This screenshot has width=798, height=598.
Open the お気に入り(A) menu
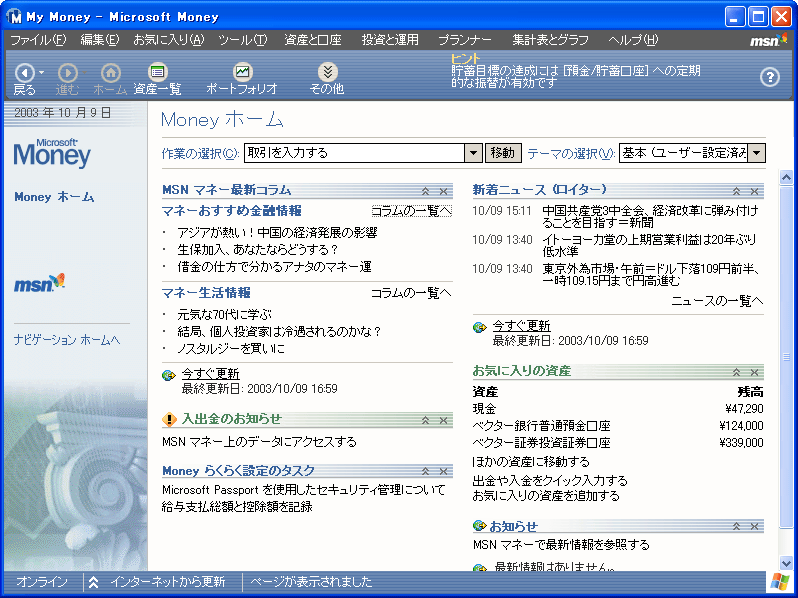(168, 40)
